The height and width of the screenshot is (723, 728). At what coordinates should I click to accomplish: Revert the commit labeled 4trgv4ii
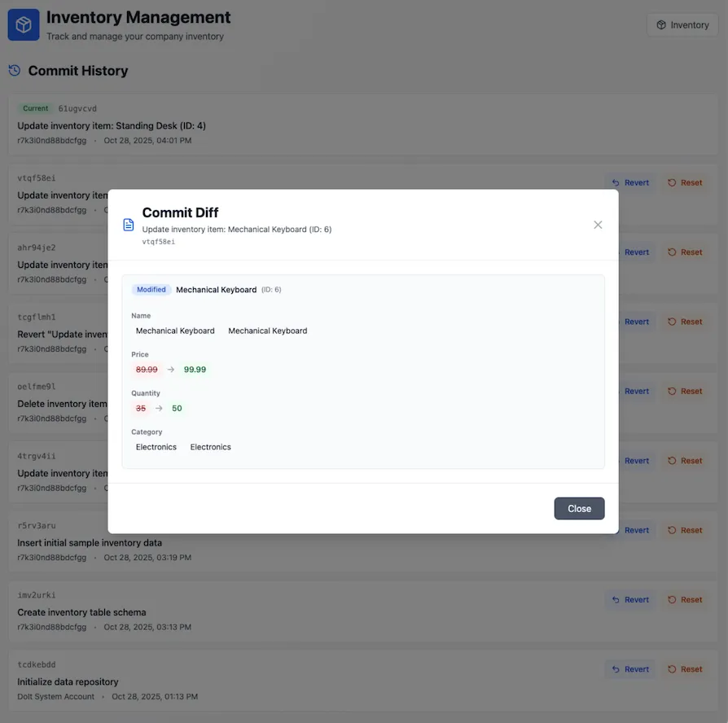(x=629, y=460)
